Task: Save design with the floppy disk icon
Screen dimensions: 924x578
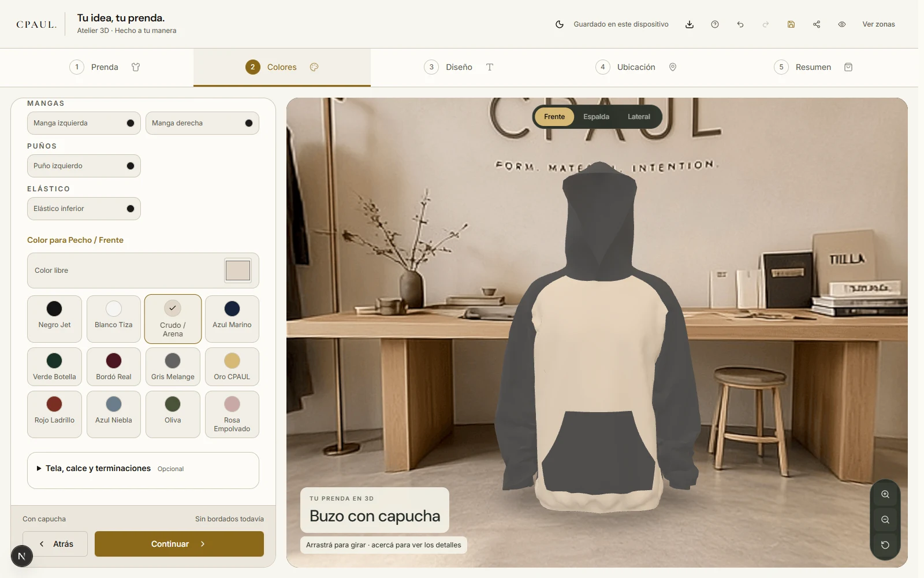Action: pos(791,24)
